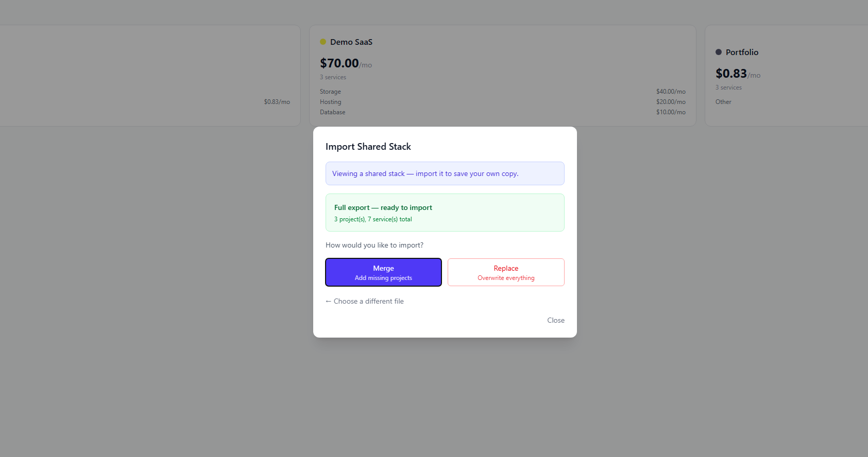Click the Other service under Portfolio
Screen dimensions: 868x457
(x=723, y=101)
